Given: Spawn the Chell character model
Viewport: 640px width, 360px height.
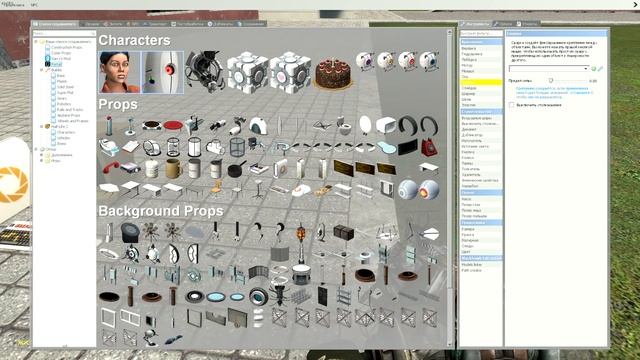Looking at the screenshot, I should [x=120, y=72].
